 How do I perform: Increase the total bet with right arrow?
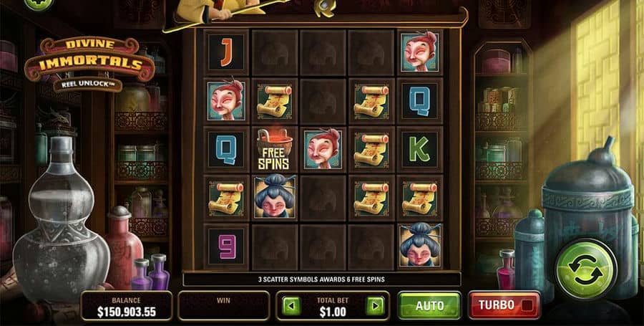375,306
